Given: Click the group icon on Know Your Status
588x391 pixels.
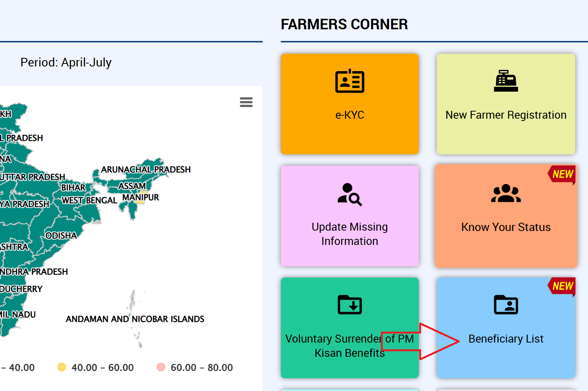Looking at the screenshot, I should 506,193.
